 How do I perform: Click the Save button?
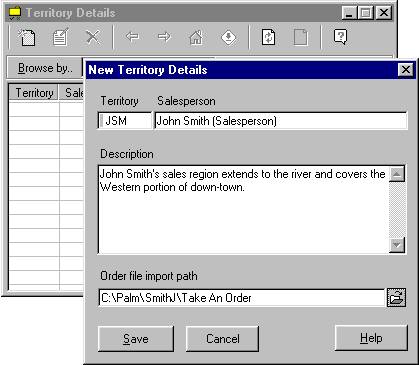point(136,339)
